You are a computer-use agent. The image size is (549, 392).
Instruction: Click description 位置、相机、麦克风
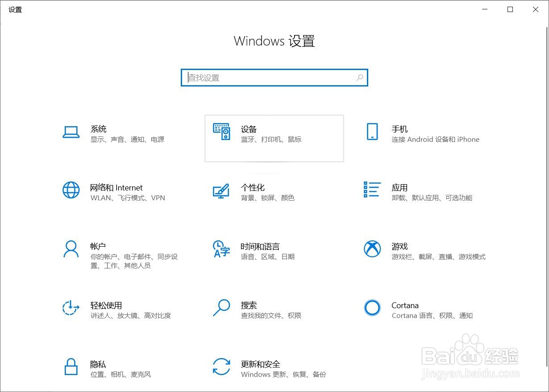click(x=121, y=375)
